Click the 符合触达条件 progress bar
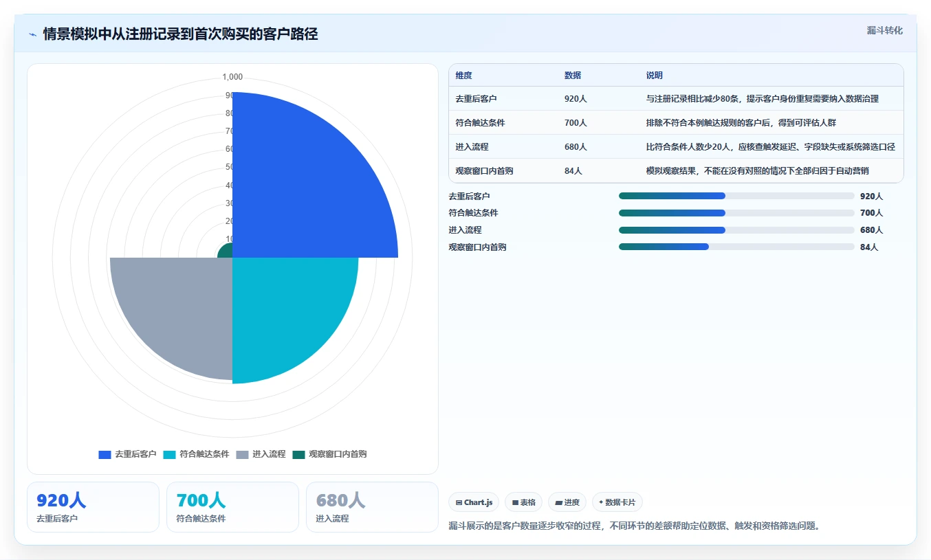Screen dimensions: 931x560 coord(736,213)
